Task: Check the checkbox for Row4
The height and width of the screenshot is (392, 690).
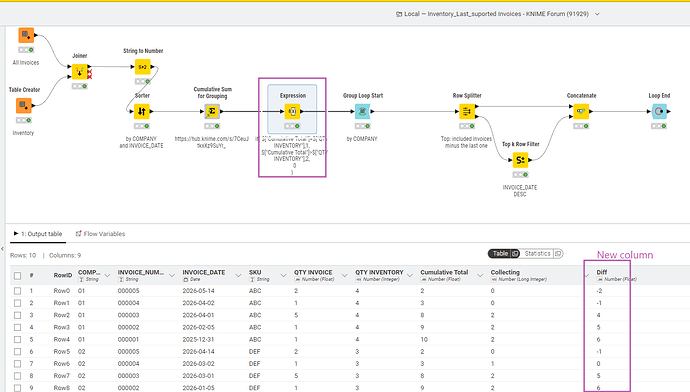Action: click(18, 340)
